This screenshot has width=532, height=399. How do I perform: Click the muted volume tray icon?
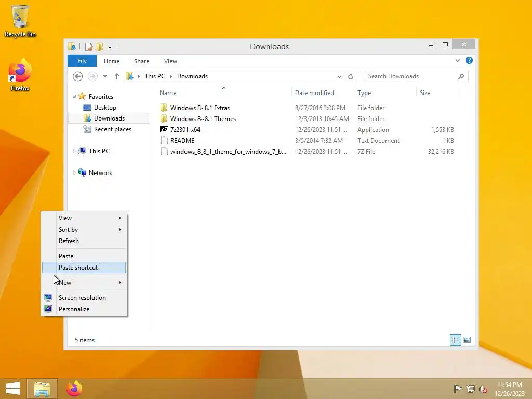coord(483,390)
